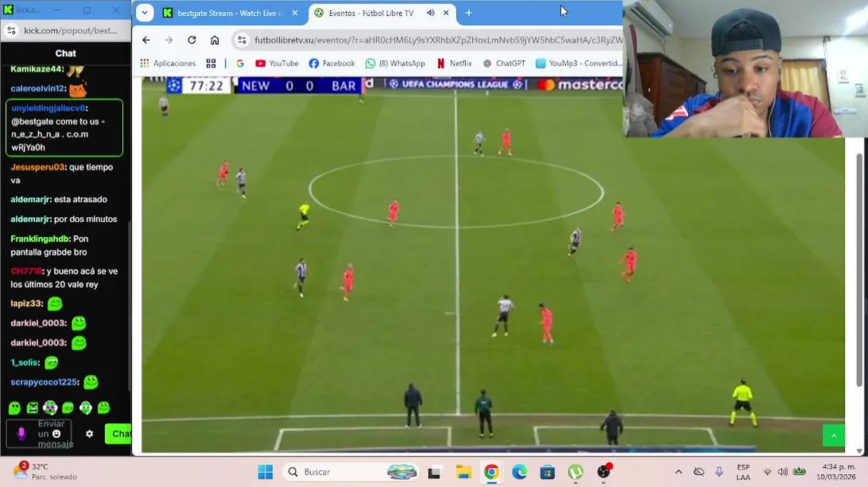Open Microsoft Store from taskbar
The image size is (868, 487).
pos(548,472)
